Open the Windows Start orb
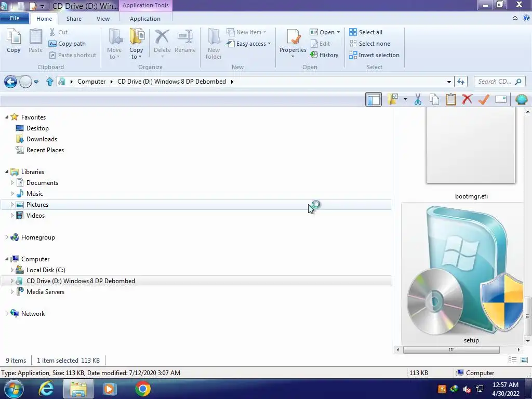532x399 pixels. 14,389
